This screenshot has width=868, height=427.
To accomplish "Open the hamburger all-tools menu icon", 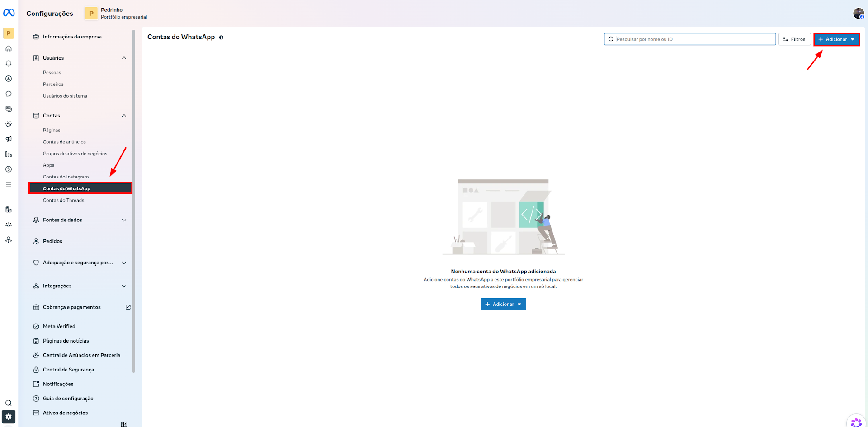I will point(9,184).
